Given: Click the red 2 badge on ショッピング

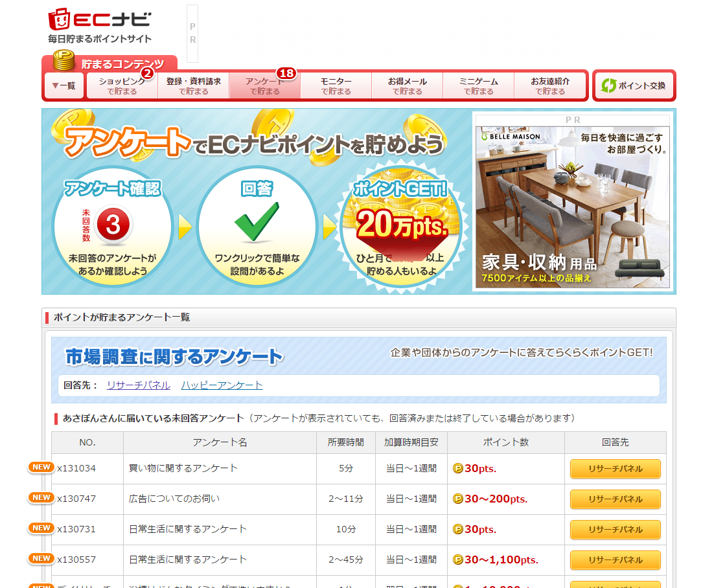Looking at the screenshot, I should (x=147, y=73).
